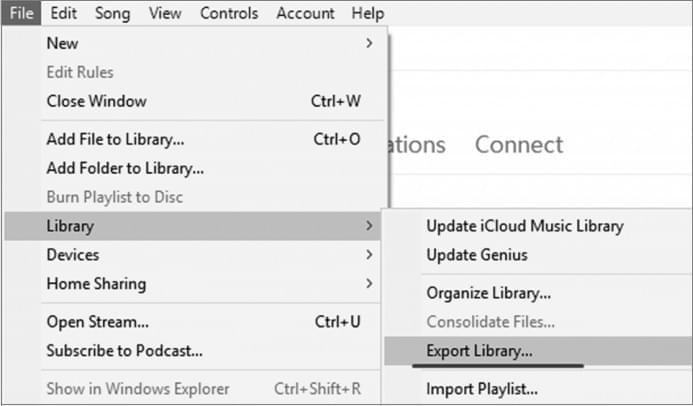This screenshot has width=693, height=406.
Task: Open the Account menu
Action: [x=305, y=13]
